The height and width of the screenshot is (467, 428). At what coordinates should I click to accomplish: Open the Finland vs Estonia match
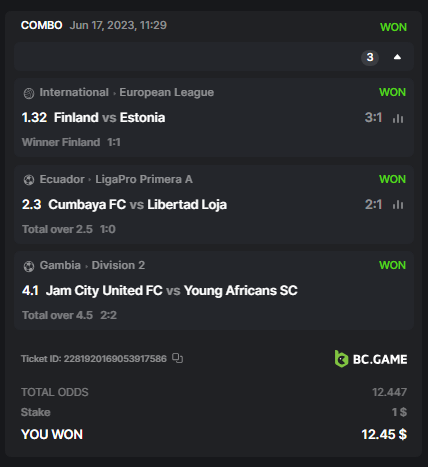(x=110, y=118)
